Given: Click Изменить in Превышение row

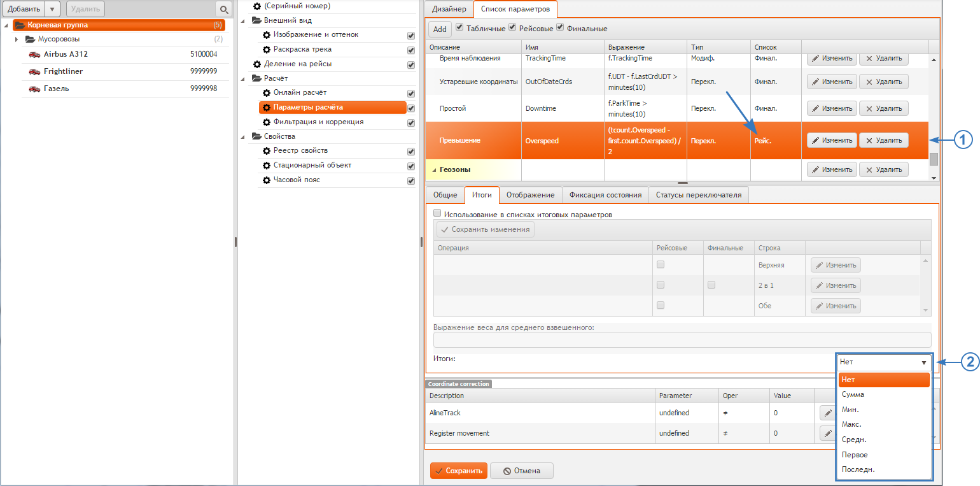Looking at the screenshot, I should point(832,140).
